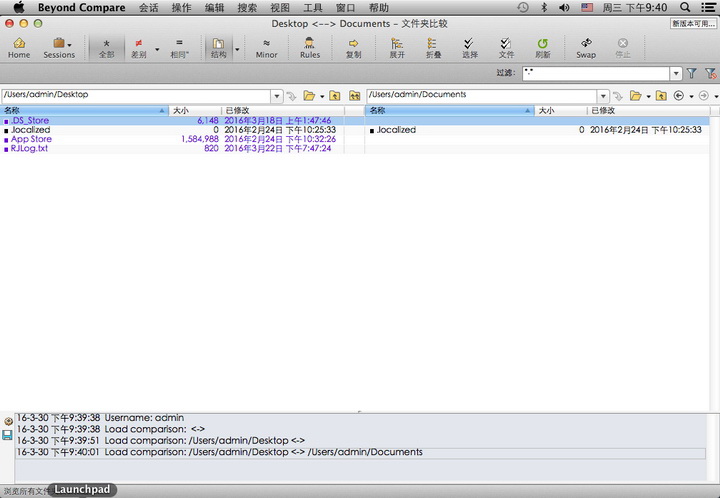Select the RJLog.txt file in left pane
This screenshot has height=498, width=720.
pos(29,148)
